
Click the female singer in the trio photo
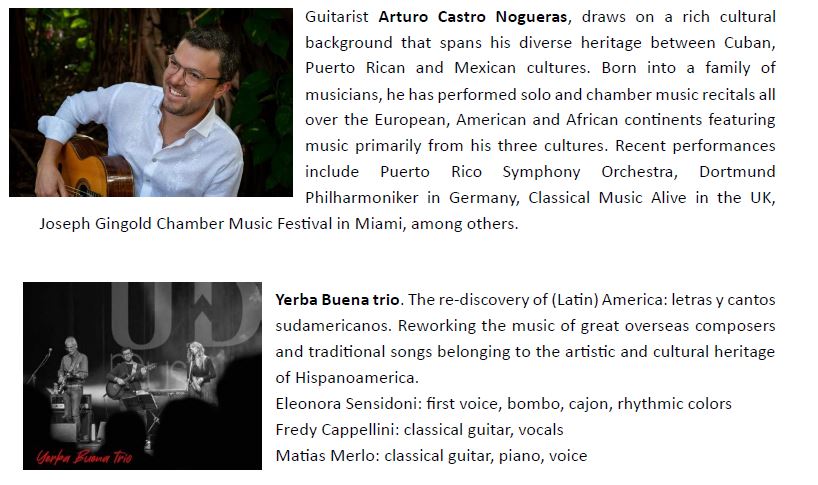pos(203,367)
